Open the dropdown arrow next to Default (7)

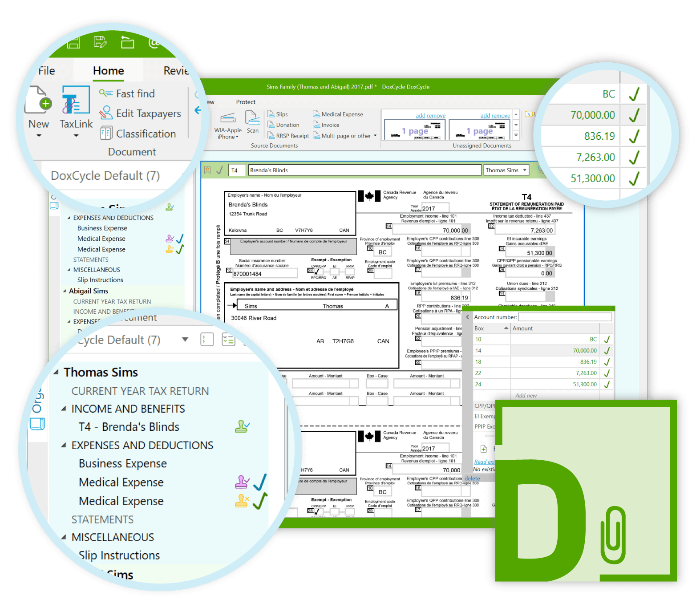185,340
